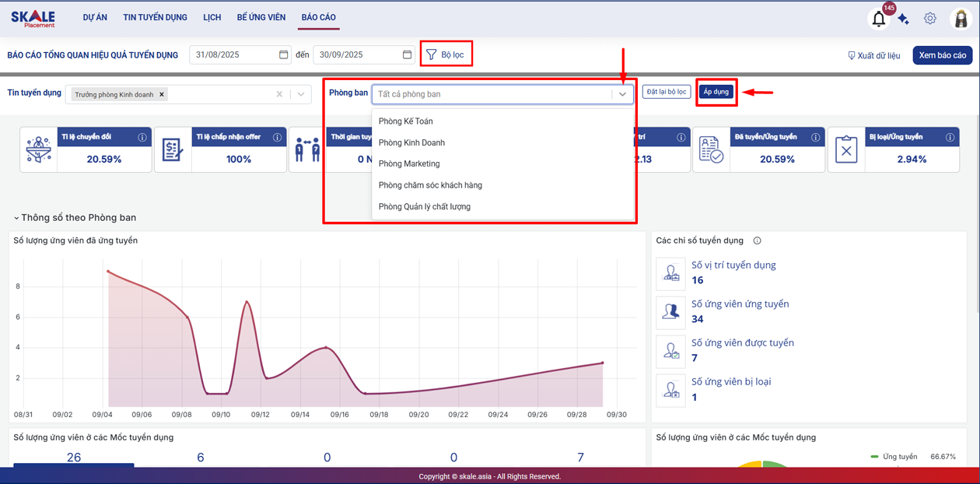Screen dimensions: 980x484
Task: Click the Áp dụng button
Action: click(716, 92)
